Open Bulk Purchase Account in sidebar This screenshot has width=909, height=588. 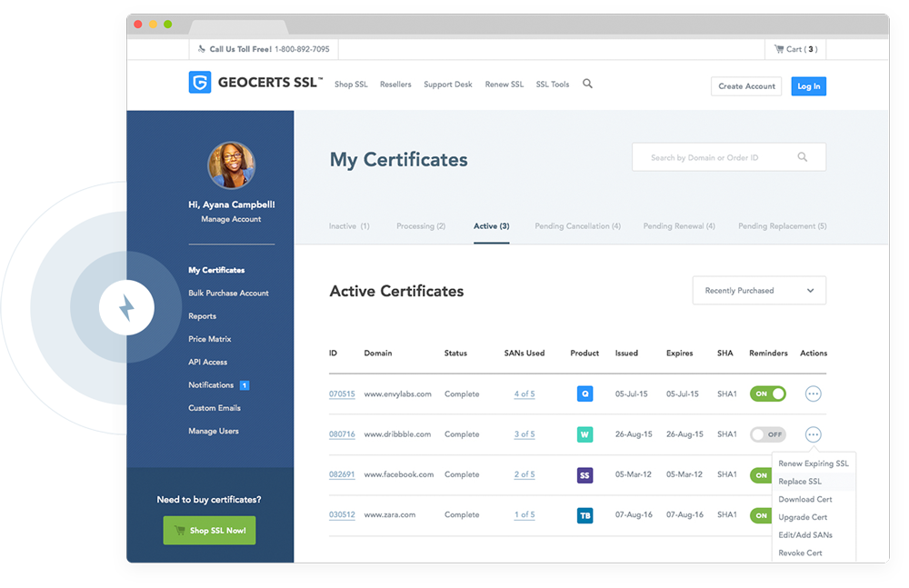tap(228, 294)
